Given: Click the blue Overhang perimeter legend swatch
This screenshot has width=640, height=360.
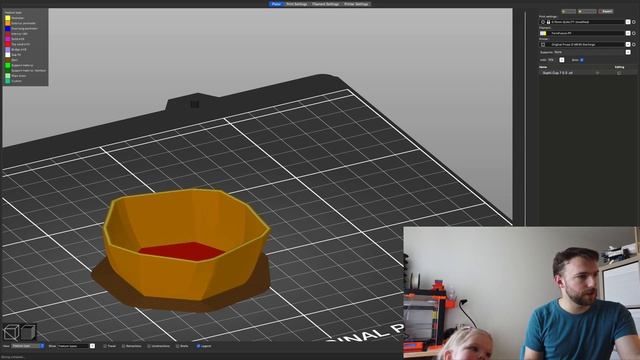Looking at the screenshot, I should (7, 29).
